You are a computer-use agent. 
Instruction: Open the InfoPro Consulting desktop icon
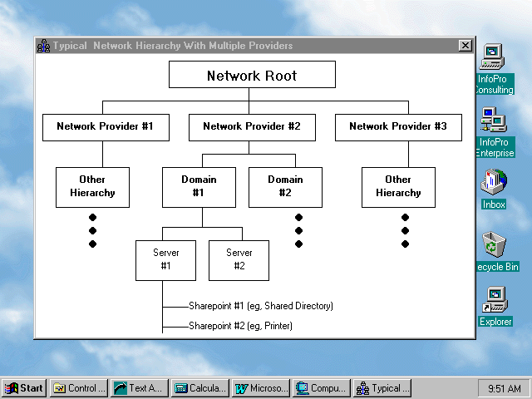[x=494, y=58]
